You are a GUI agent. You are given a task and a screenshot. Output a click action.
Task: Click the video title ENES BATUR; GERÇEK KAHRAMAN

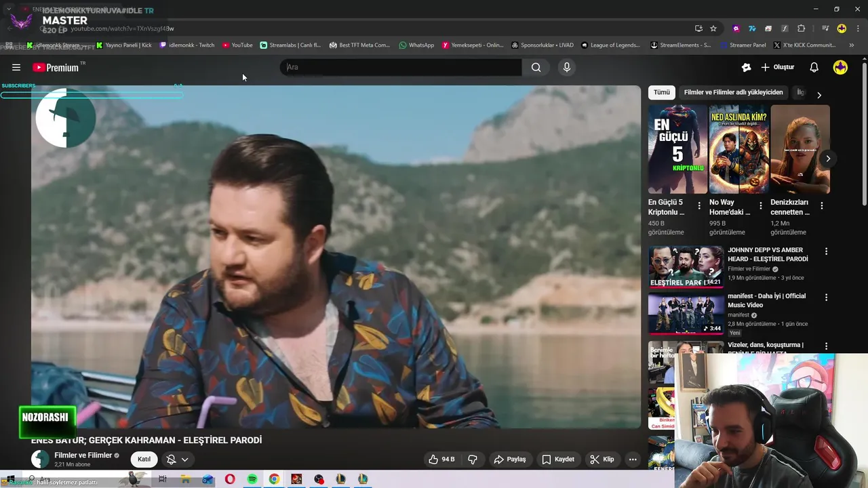pyautogui.click(x=146, y=440)
